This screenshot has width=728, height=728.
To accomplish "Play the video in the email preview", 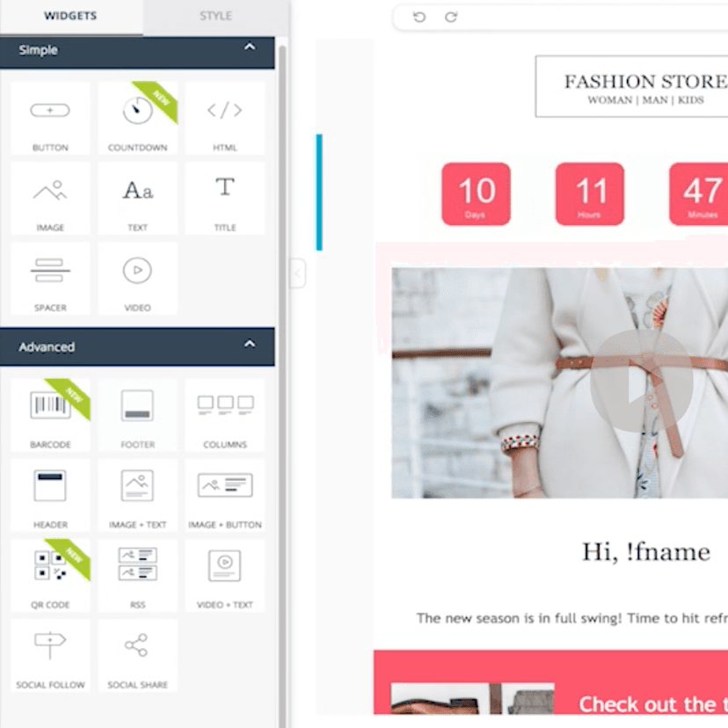I will pos(643,384).
